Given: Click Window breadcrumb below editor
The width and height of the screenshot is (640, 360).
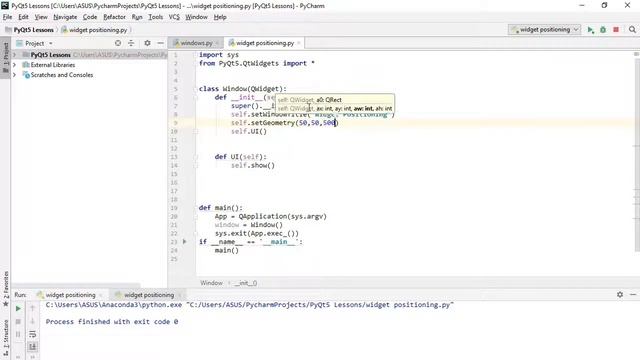Looking at the screenshot, I should coord(211,283).
